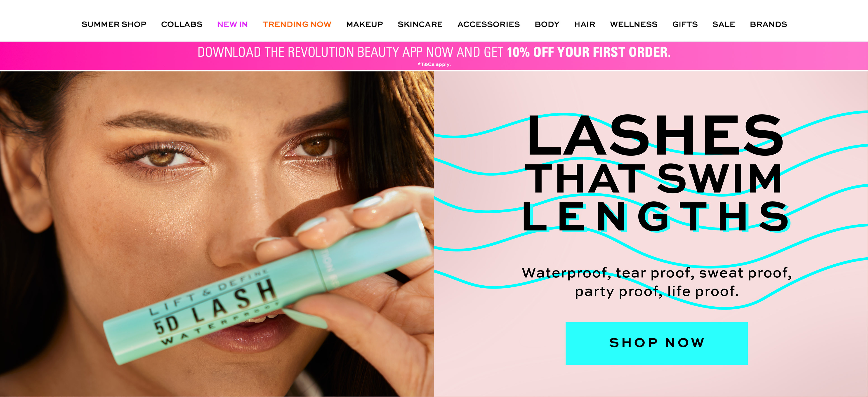Image resolution: width=868 pixels, height=397 pixels.
Task: Open the Sale page
Action: pos(723,24)
